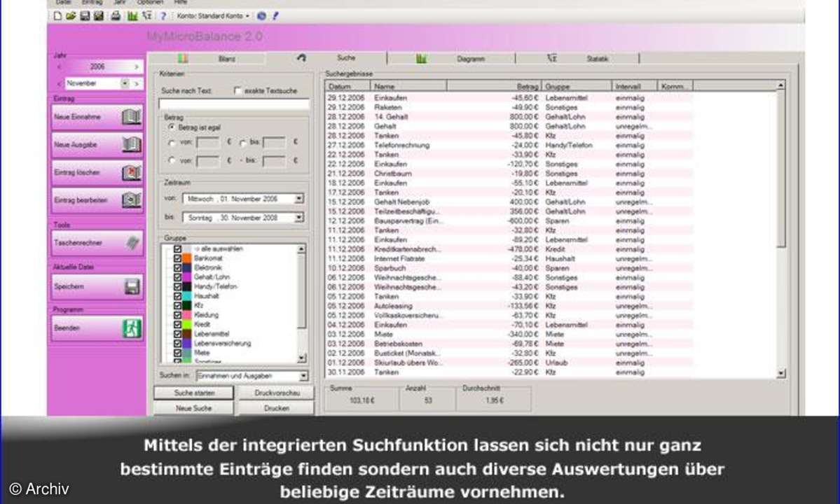Open a file with the folder icon

click(71, 16)
